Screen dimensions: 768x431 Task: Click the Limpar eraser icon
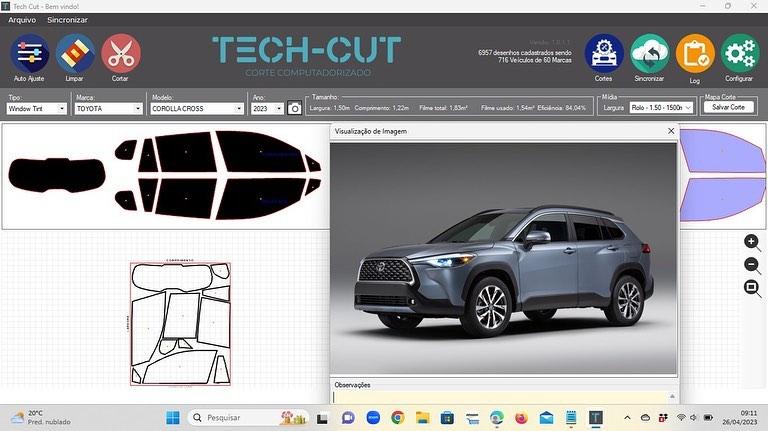(x=75, y=53)
